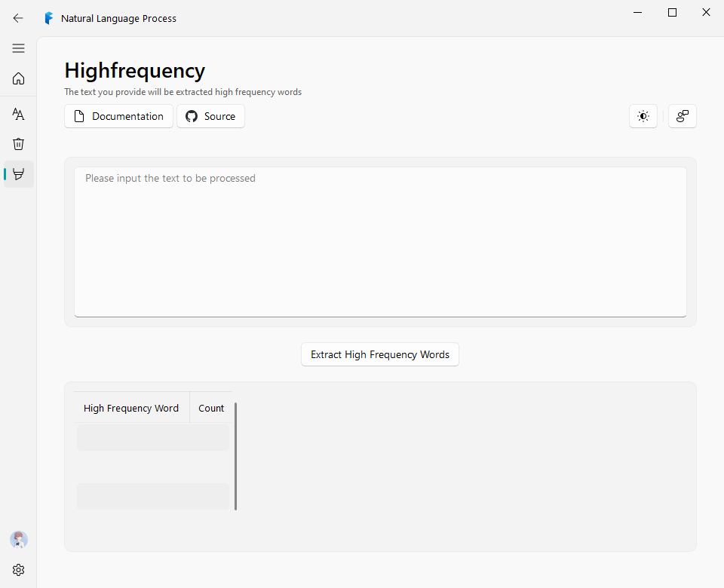This screenshot has height=588, width=724.
Task: Click the High Frequency Word column header
Action: point(130,408)
